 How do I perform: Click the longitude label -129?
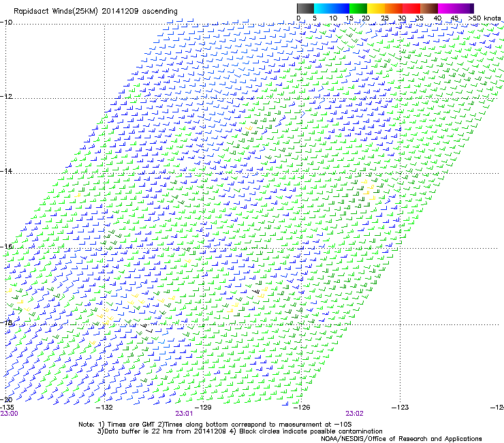(203, 408)
